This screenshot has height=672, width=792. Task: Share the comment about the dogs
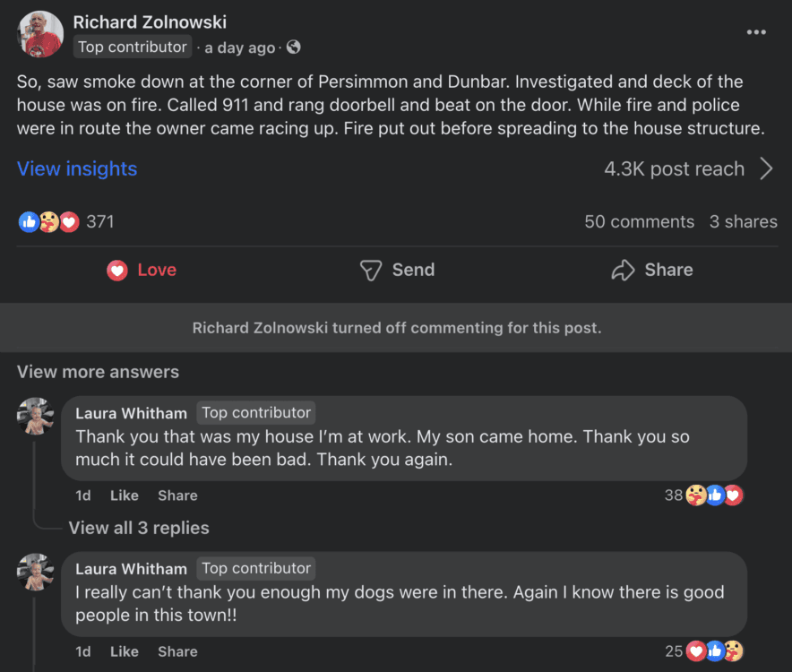[177, 651]
